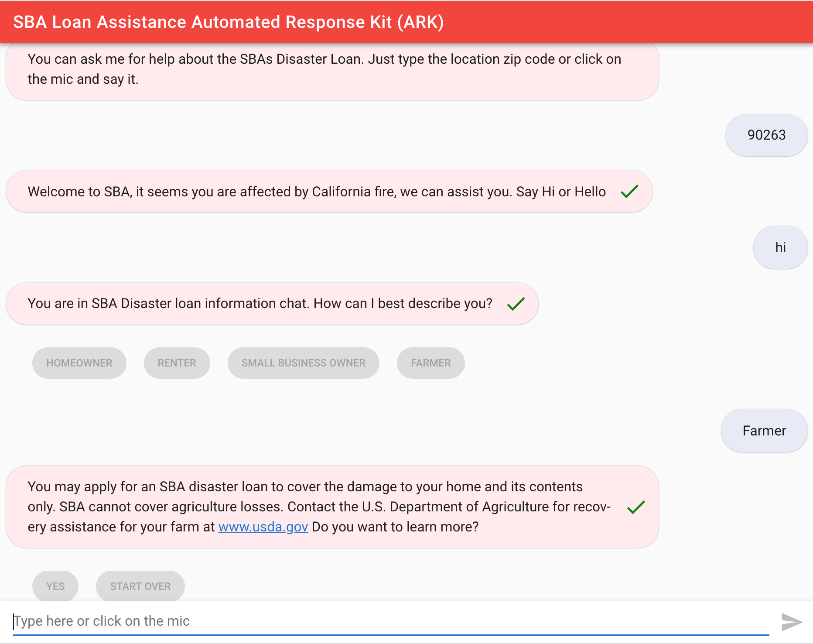Click checkmark beside California fire welcome message
The height and width of the screenshot is (644, 813).
point(629,192)
